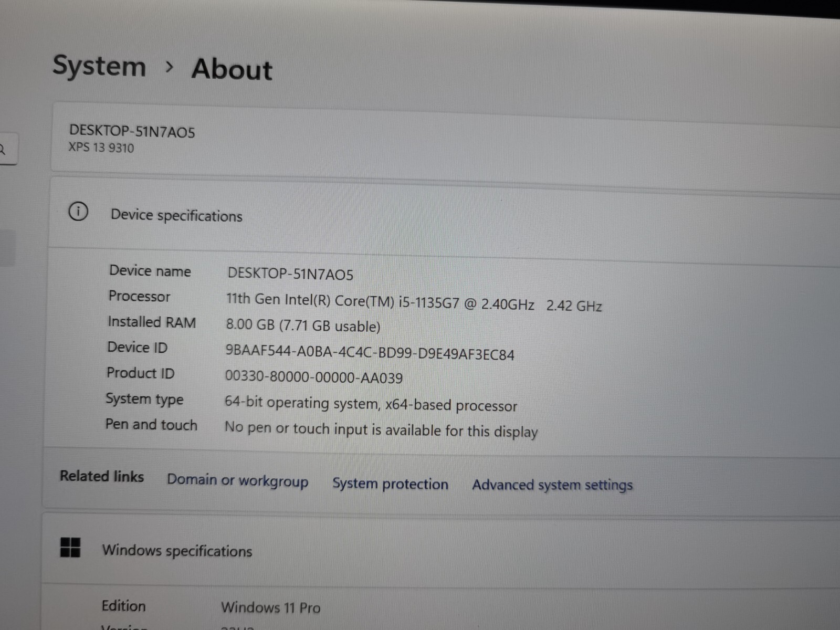Select the XPS 13 9310 model text
This screenshot has width=840, height=630.
point(101,148)
